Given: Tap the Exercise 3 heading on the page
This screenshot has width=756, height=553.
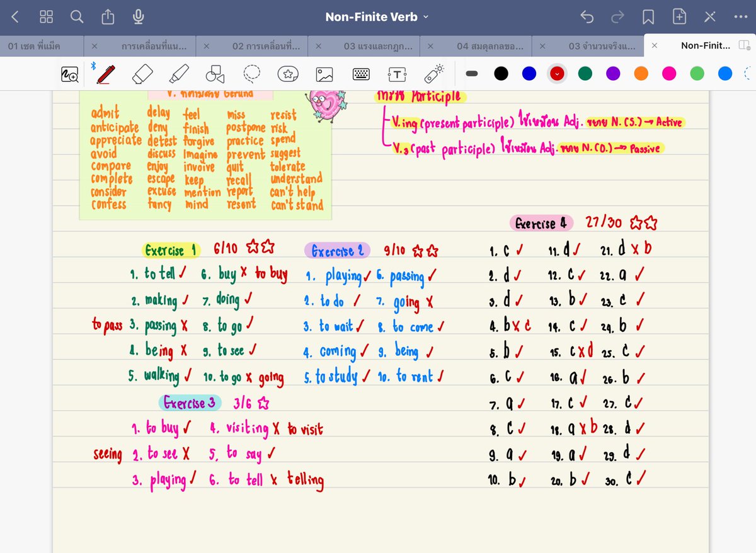Looking at the screenshot, I should (190, 402).
